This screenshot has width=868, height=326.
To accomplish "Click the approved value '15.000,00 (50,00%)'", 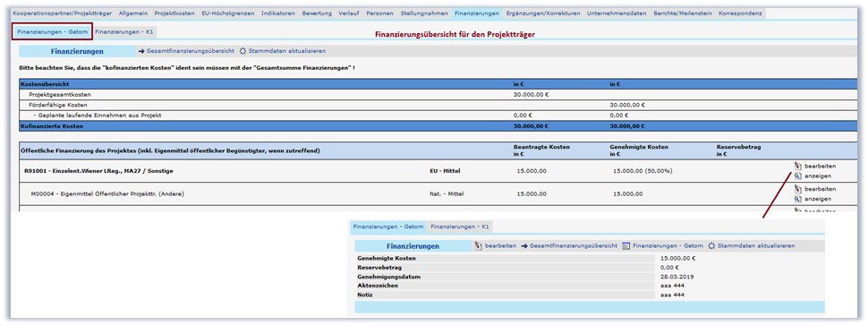I will pos(642,171).
